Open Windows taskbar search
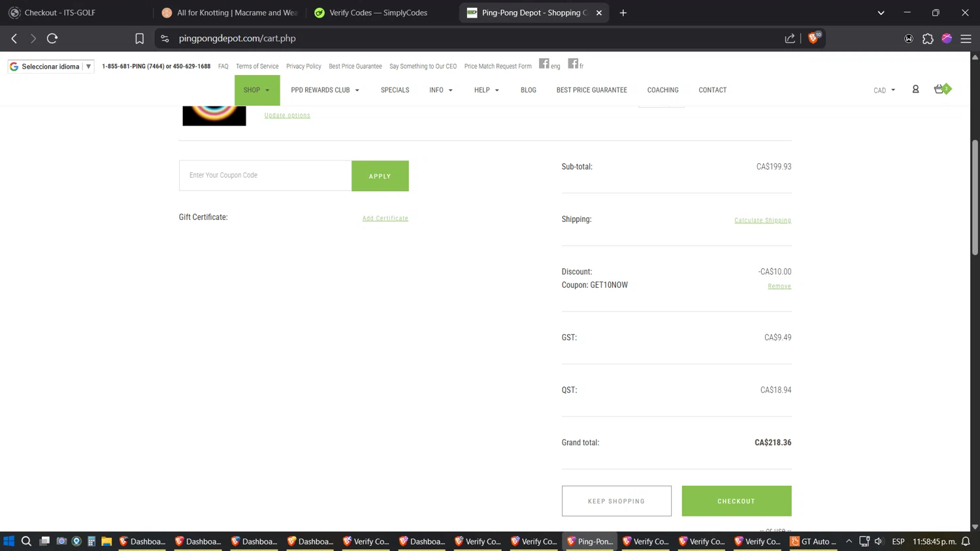Image resolution: width=980 pixels, height=551 pixels. pyautogui.click(x=26, y=541)
